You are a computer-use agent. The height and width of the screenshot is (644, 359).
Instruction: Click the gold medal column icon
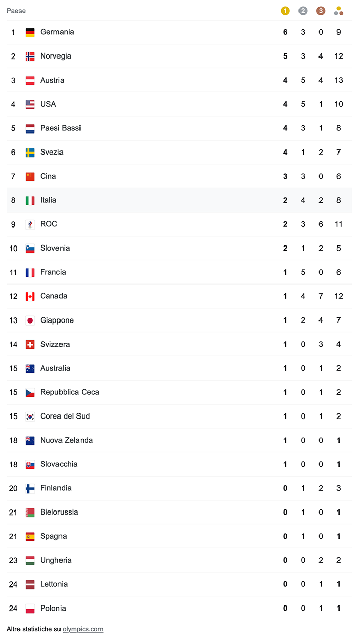point(285,11)
